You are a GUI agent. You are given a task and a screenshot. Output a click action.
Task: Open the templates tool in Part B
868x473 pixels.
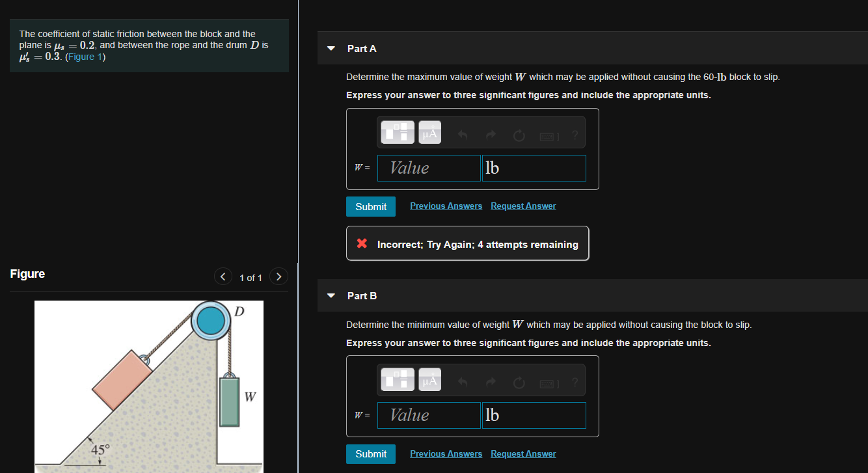point(398,380)
